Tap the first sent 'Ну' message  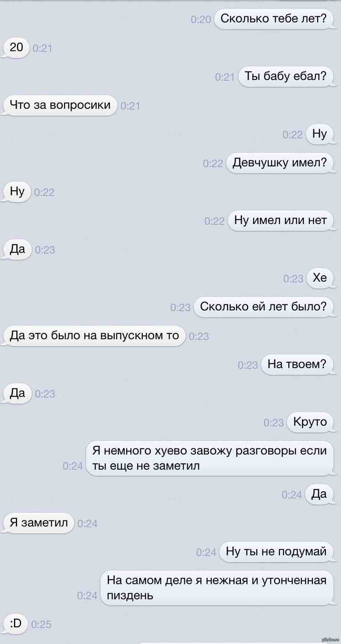[x=319, y=134]
